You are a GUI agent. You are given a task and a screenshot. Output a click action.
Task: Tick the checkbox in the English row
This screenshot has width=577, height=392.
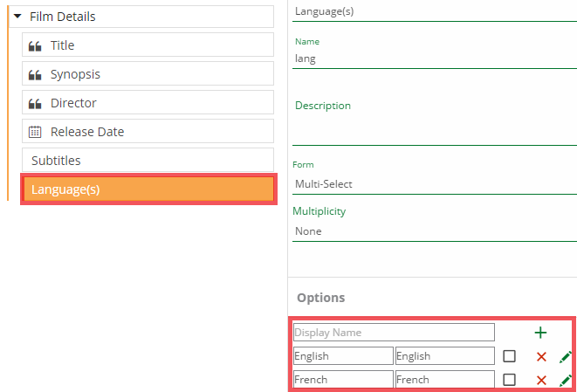[509, 356]
